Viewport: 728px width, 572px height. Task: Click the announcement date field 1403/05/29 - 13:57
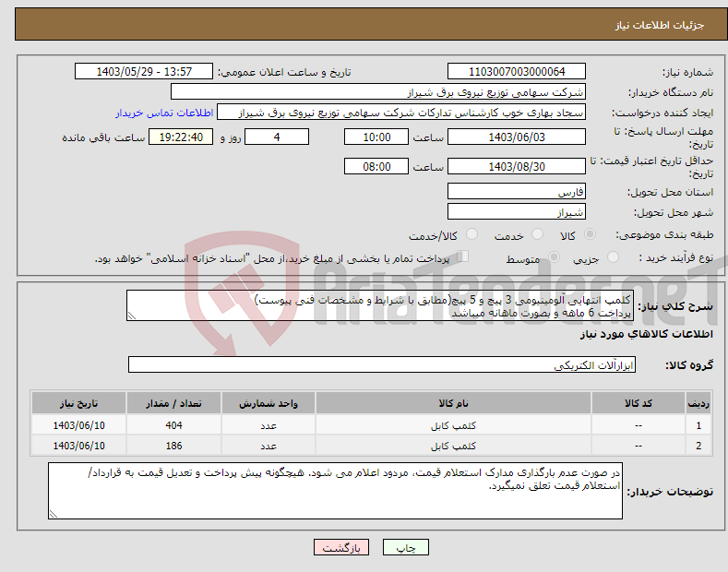[144, 72]
